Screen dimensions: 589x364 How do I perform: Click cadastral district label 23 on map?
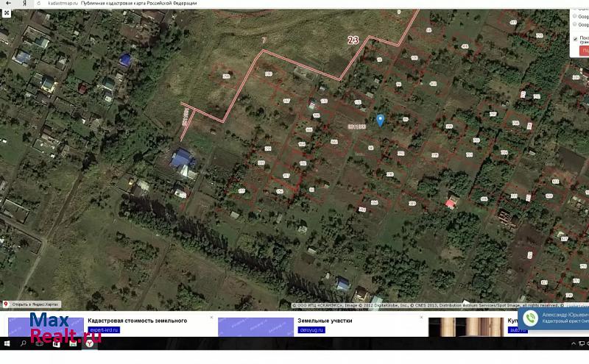tap(353, 40)
